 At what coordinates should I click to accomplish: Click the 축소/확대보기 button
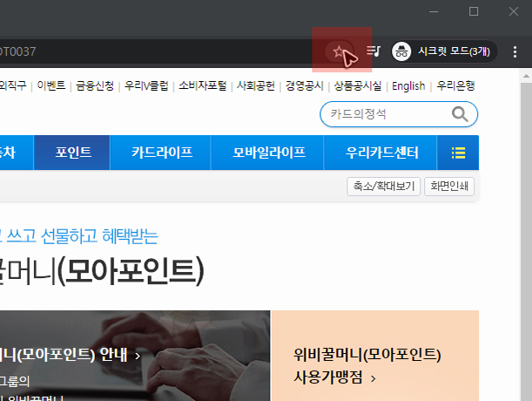click(x=384, y=187)
